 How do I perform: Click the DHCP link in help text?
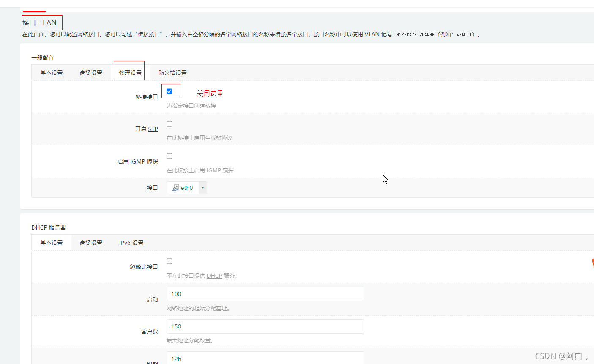[x=214, y=276]
